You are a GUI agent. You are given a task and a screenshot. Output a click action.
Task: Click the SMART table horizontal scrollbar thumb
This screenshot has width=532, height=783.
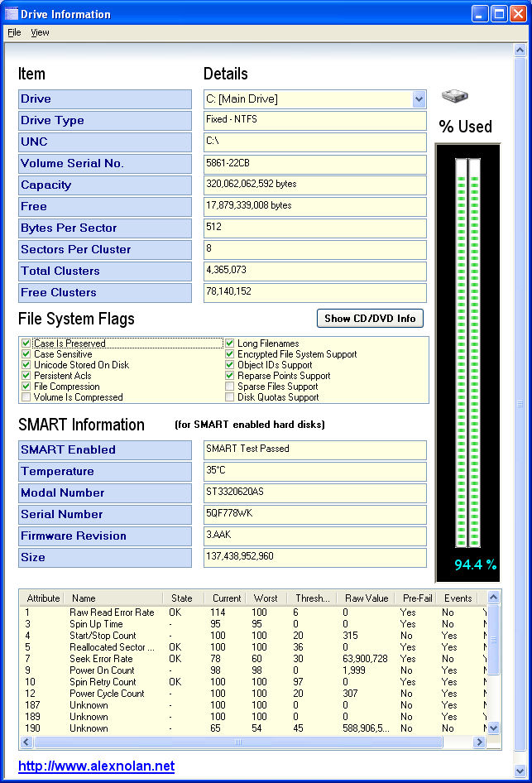238,742
